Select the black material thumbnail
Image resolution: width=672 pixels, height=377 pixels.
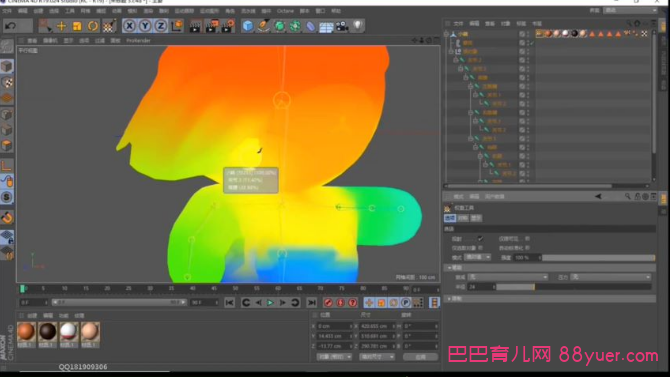pyautogui.click(x=47, y=332)
